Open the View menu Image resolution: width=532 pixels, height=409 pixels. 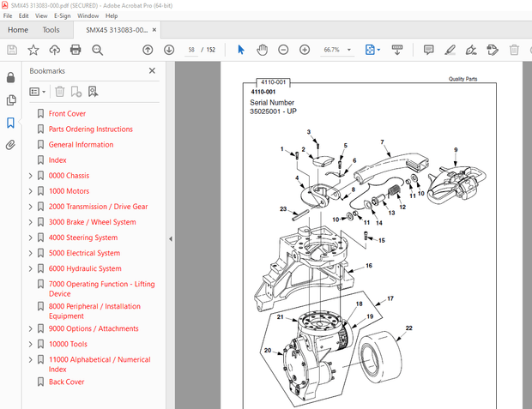(x=41, y=15)
